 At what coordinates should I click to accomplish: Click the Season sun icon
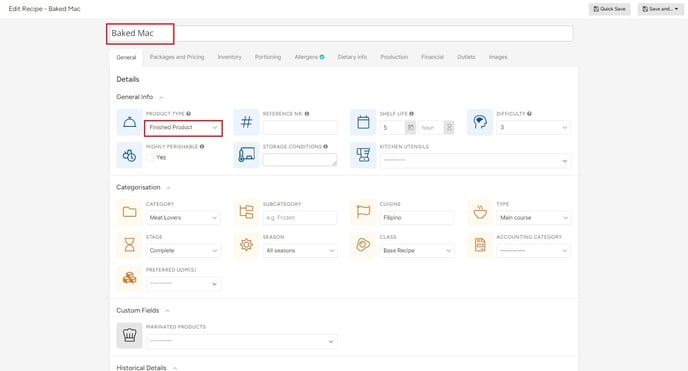(x=247, y=245)
